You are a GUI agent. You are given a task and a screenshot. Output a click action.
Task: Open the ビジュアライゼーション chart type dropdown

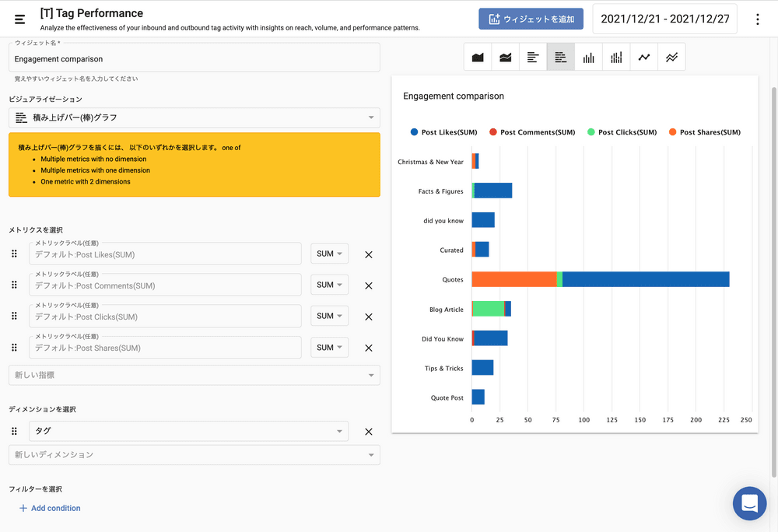tap(194, 118)
